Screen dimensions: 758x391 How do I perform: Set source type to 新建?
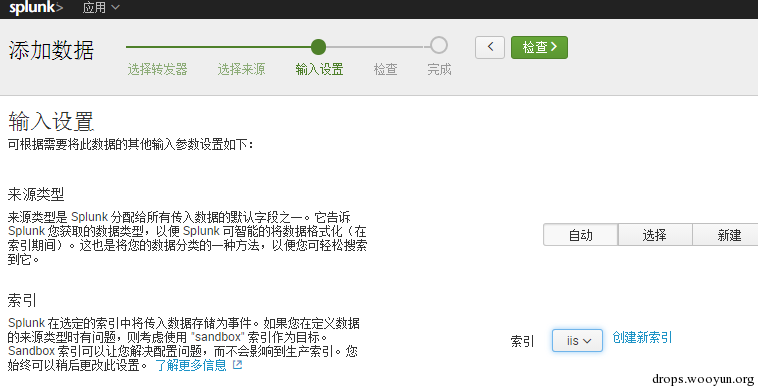click(x=726, y=235)
